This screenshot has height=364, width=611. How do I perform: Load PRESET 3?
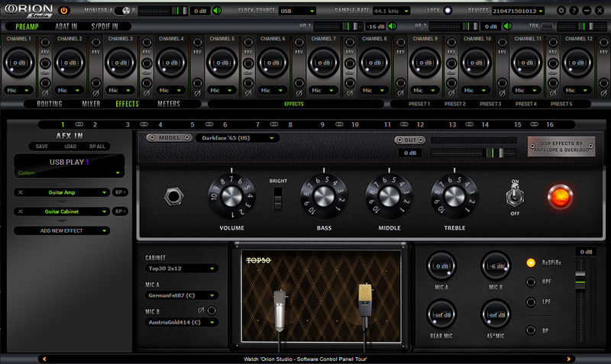(x=490, y=104)
